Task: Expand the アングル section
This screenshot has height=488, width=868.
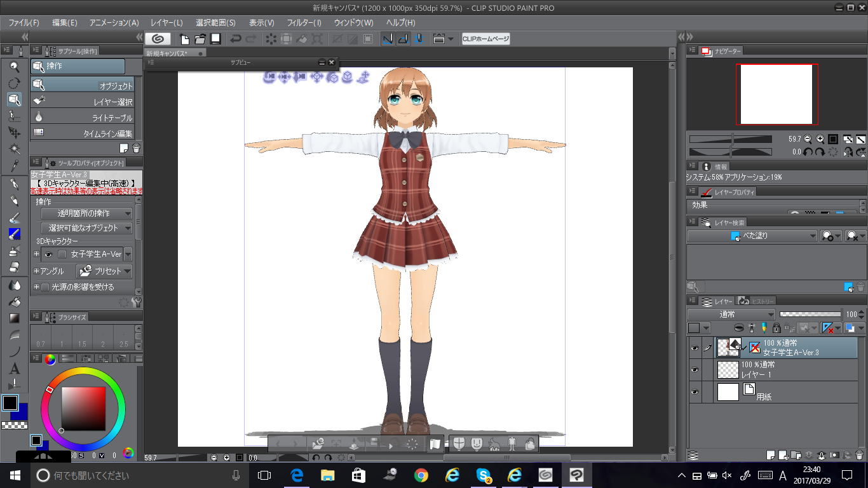Action: (36, 271)
